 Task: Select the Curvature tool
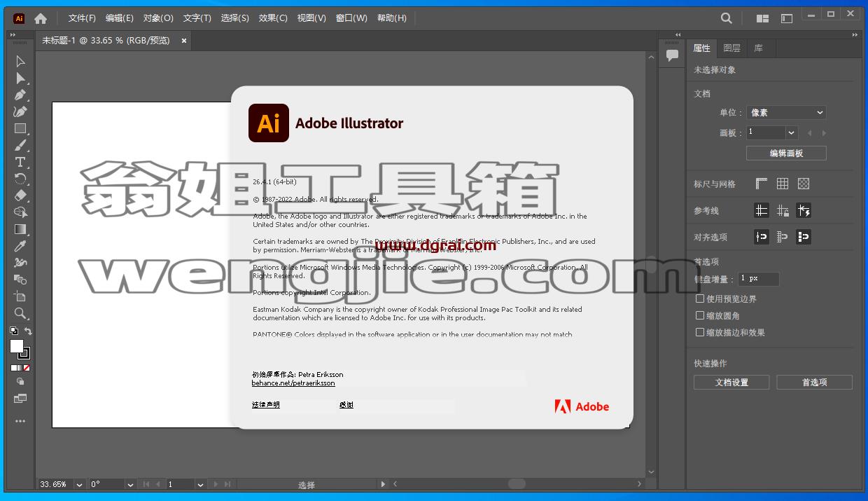[20, 112]
